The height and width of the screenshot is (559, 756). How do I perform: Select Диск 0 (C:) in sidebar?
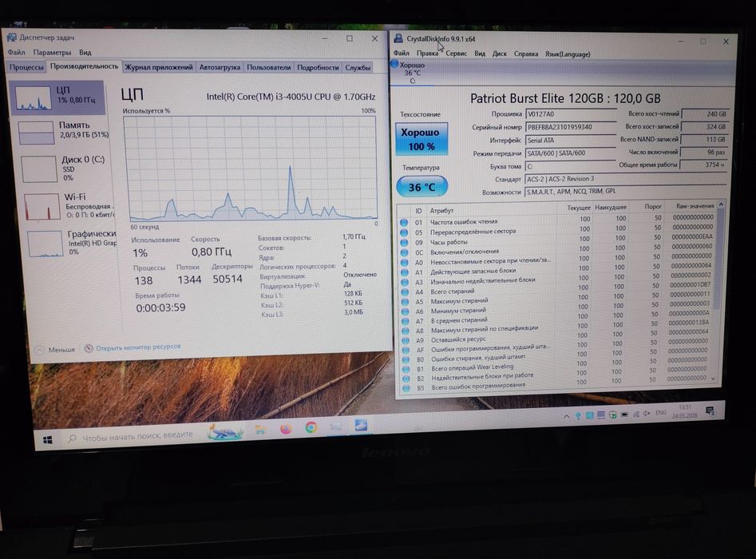63,168
